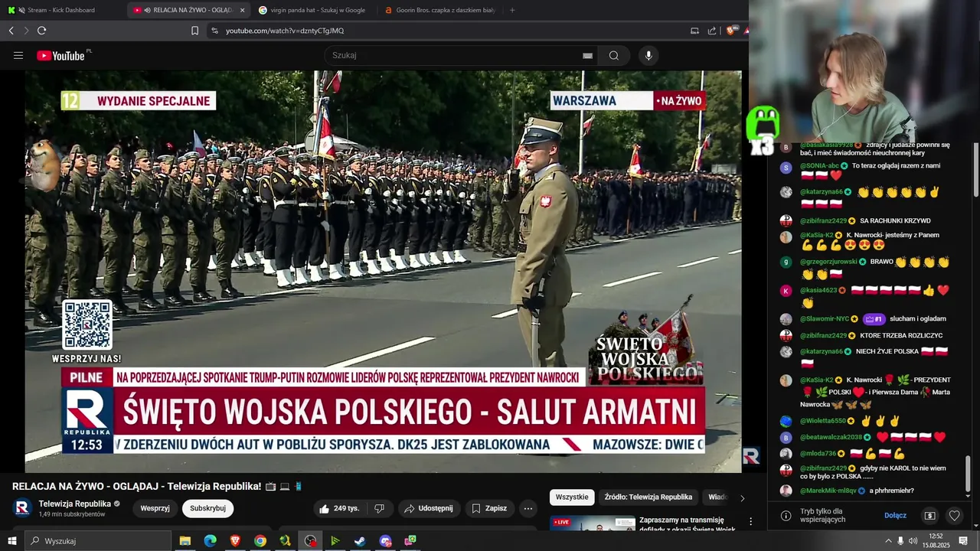Screen dimensions: 980x551
Task: Open site settings icon beside URL
Action: [x=214, y=31]
